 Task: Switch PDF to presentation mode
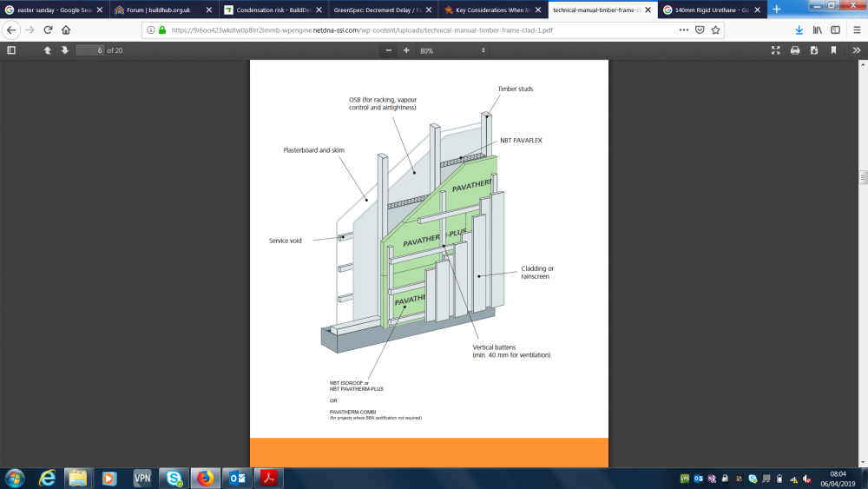[775, 50]
